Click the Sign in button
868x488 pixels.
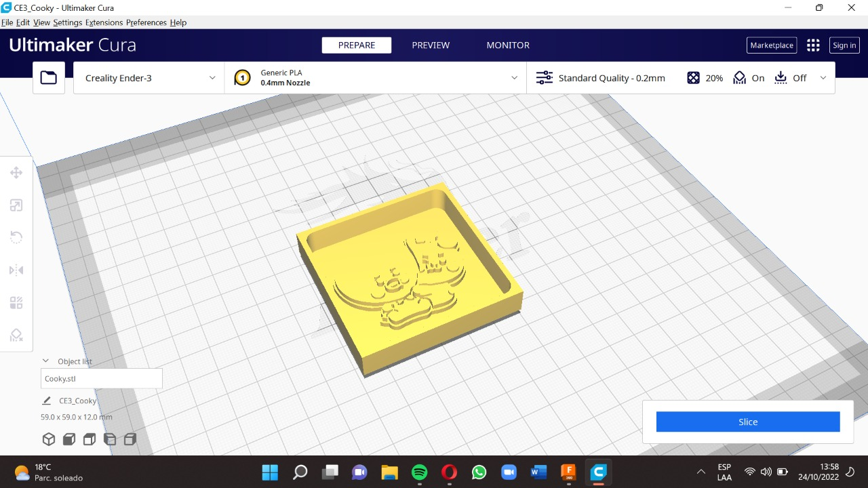point(844,45)
